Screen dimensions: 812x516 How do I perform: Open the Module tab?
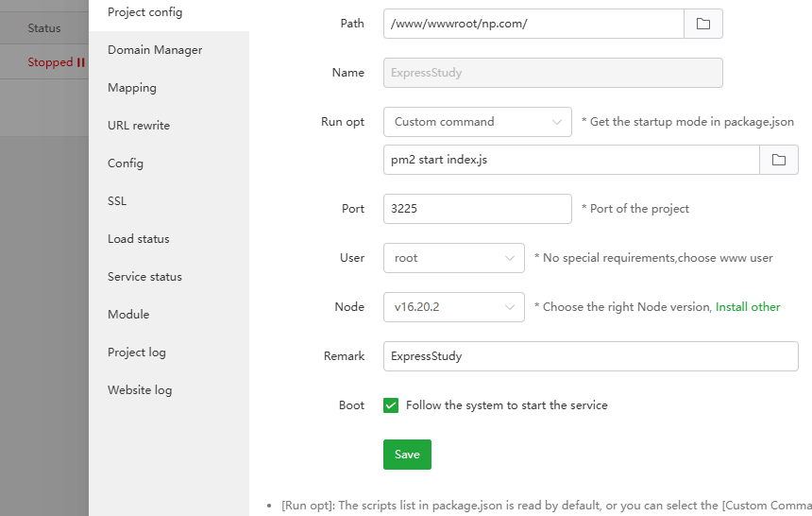(128, 315)
